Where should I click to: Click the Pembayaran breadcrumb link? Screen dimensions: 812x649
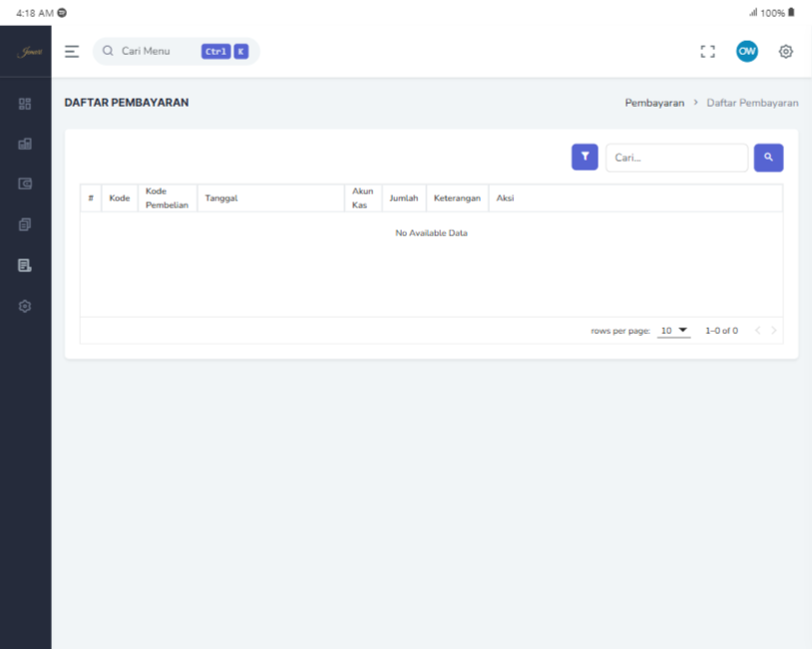(x=654, y=103)
